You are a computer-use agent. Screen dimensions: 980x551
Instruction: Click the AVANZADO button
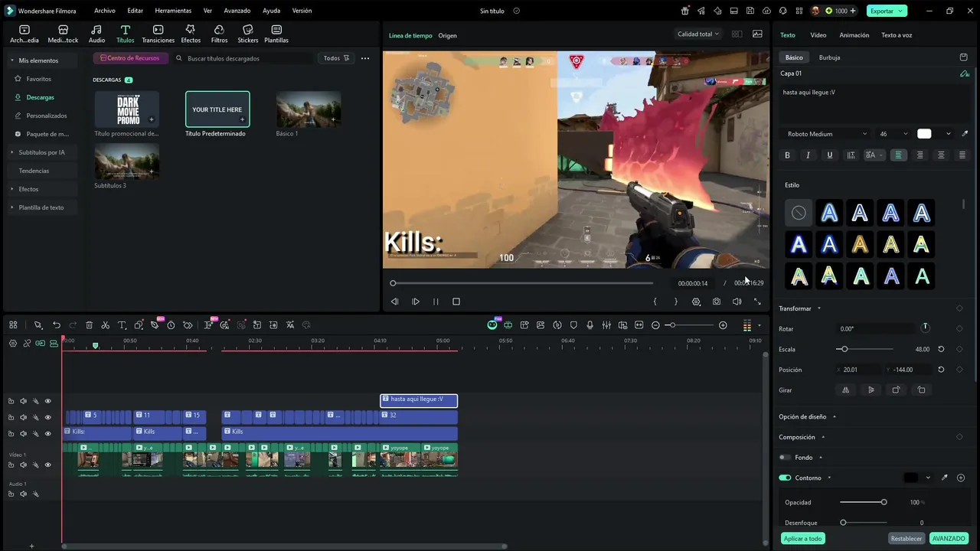(x=948, y=538)
